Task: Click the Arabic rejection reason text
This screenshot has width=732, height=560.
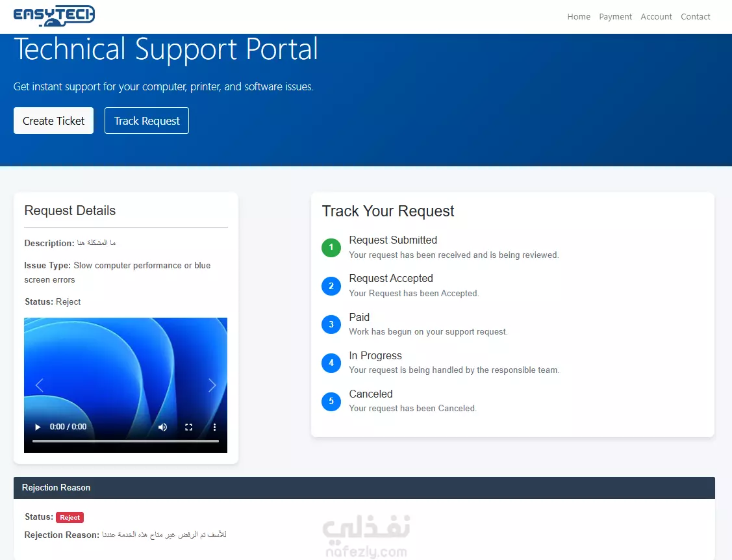Action: click(164, 534)
